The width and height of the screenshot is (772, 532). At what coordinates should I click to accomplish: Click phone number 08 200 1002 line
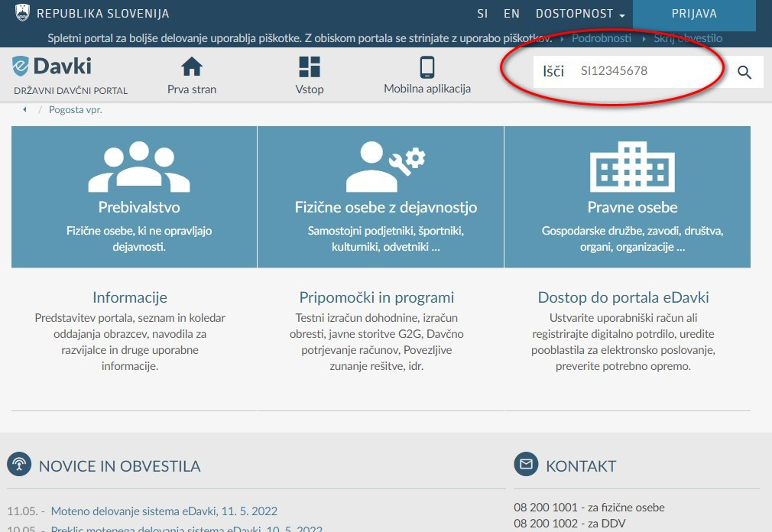click(569, 523)
